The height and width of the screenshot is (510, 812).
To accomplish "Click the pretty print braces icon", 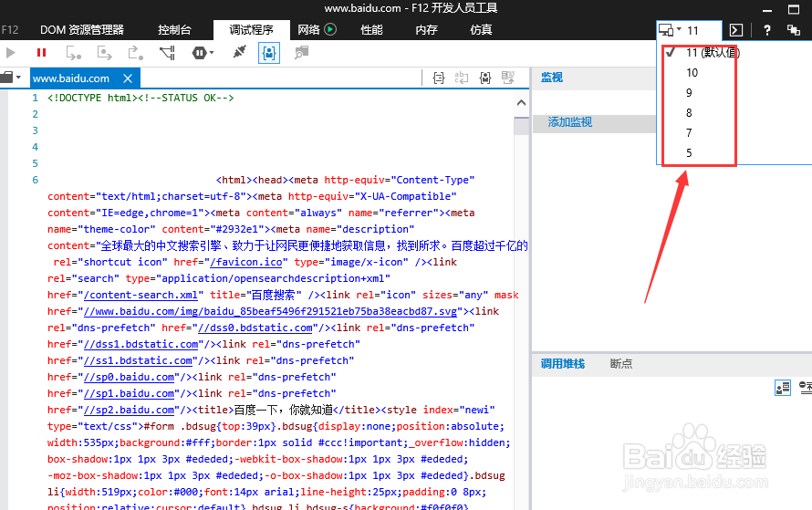I will [438, 78].
